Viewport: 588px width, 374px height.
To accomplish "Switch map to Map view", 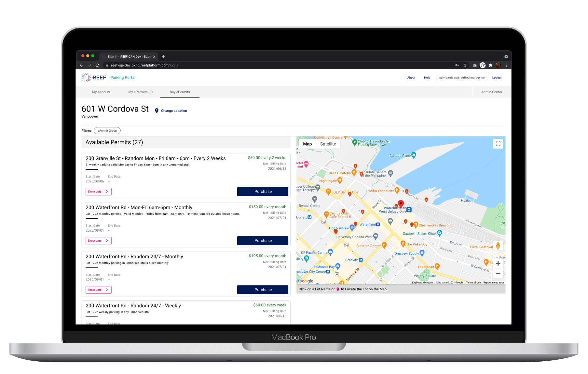I will tap(308, 144).
